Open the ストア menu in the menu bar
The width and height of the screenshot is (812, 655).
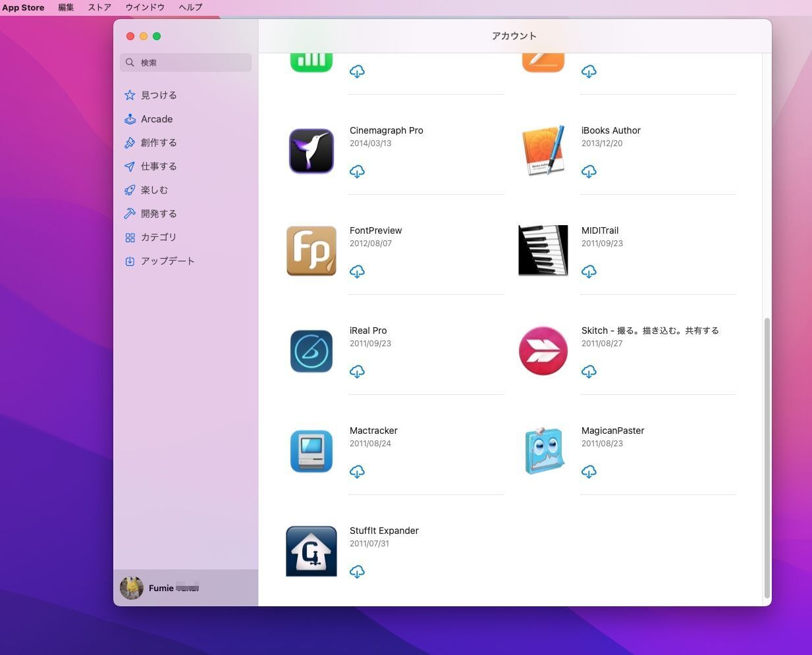tap(99, 7)
